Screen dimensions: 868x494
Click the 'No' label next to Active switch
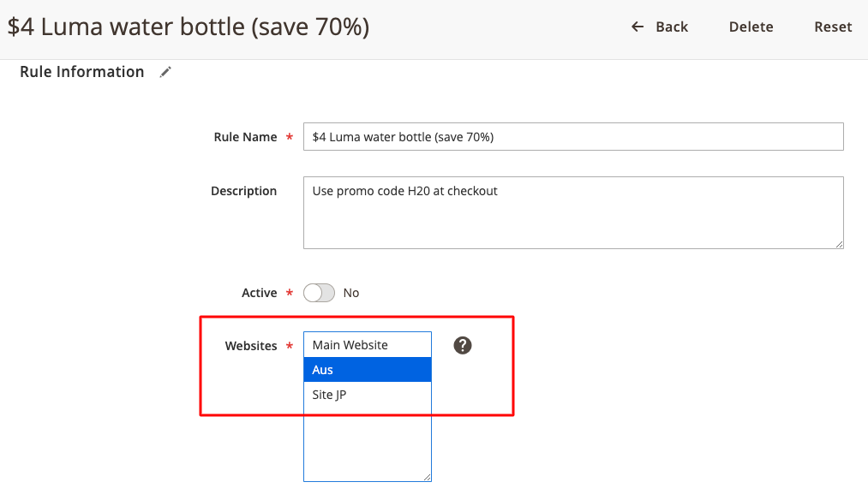tap(351, 293)
